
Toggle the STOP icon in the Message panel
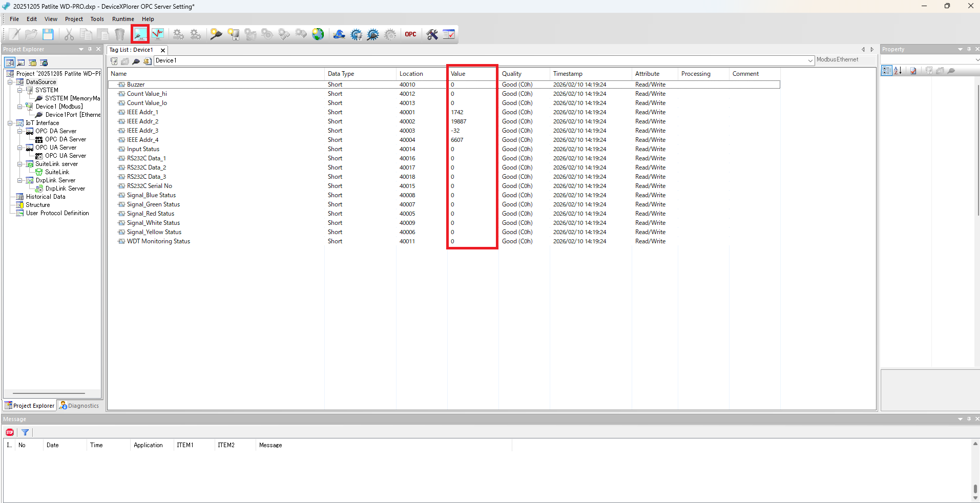coord(9,432)
